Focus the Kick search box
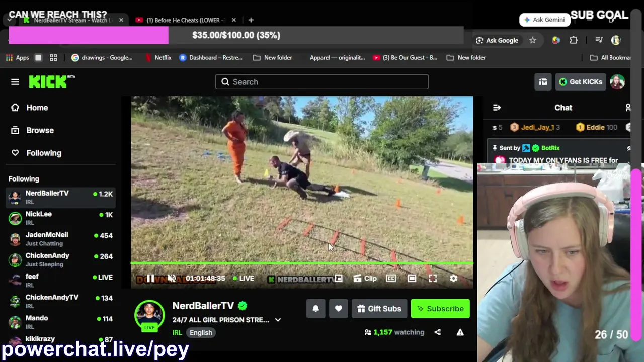644x362 pixels. [x=322, y=82]
